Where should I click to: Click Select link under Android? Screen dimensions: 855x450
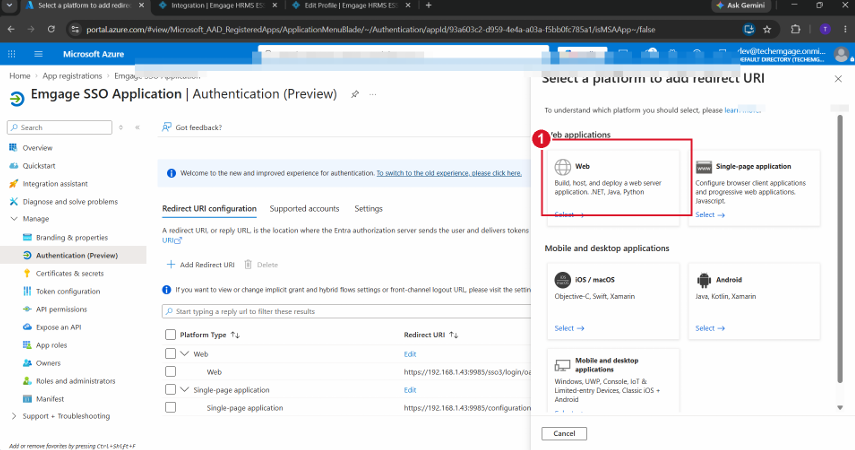pos(710,328)
